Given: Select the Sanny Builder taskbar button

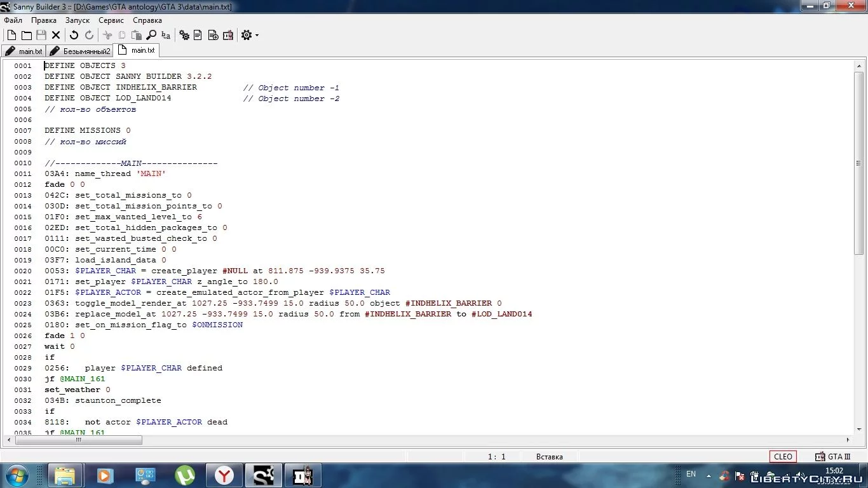Looking at the screenshot, I should (x=264, y=475).
